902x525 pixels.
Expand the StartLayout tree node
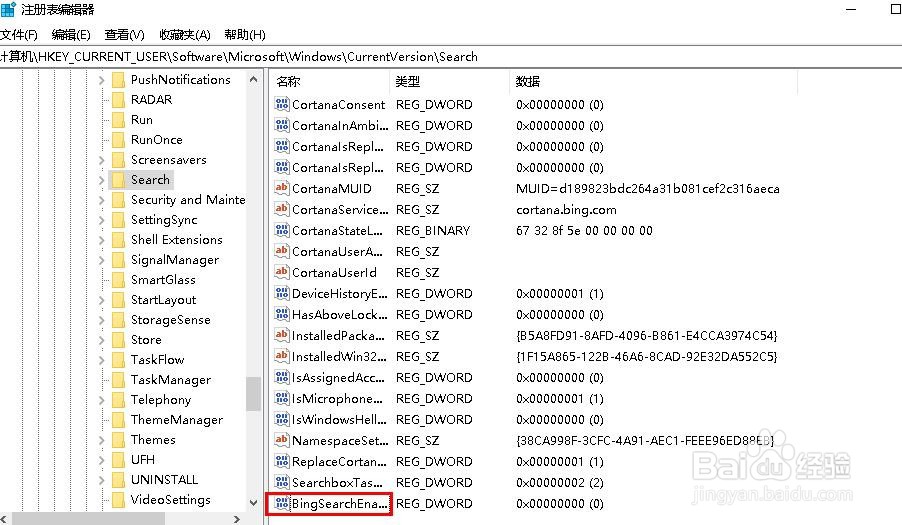pos(101,300)
